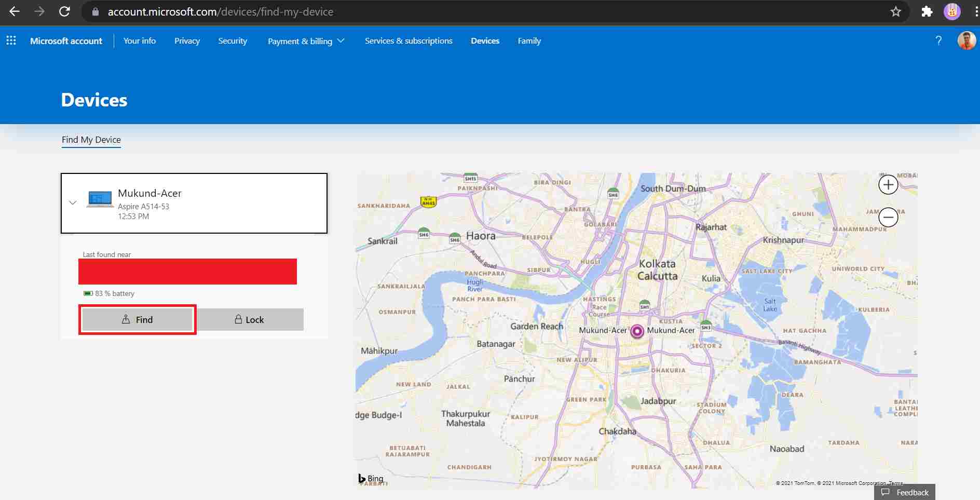
Task: Click the Garden Reach map label
Action: (x=537, y=326)
